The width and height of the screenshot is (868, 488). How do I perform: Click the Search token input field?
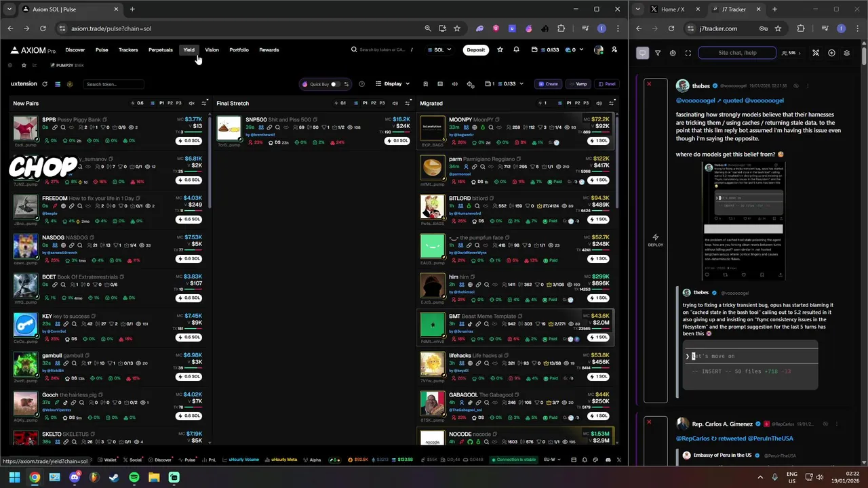click(113, 84)
